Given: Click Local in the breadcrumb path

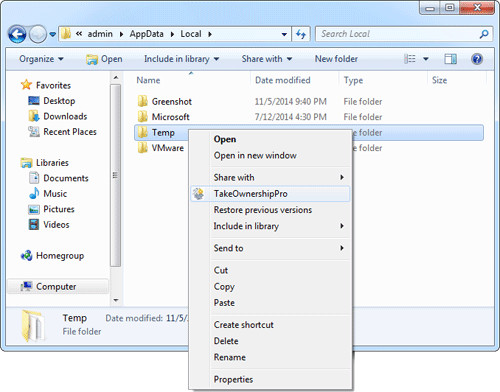Looking at the screenshot, I should 191,34.
